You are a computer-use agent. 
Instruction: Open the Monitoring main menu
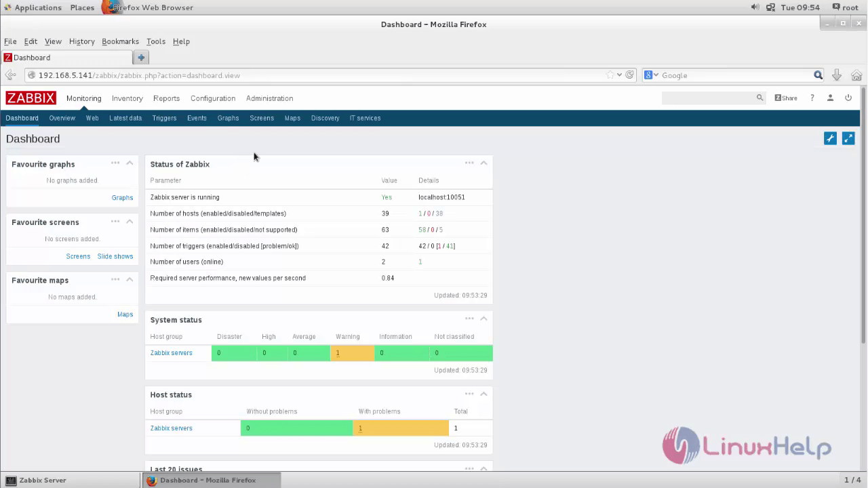[83, 98]
